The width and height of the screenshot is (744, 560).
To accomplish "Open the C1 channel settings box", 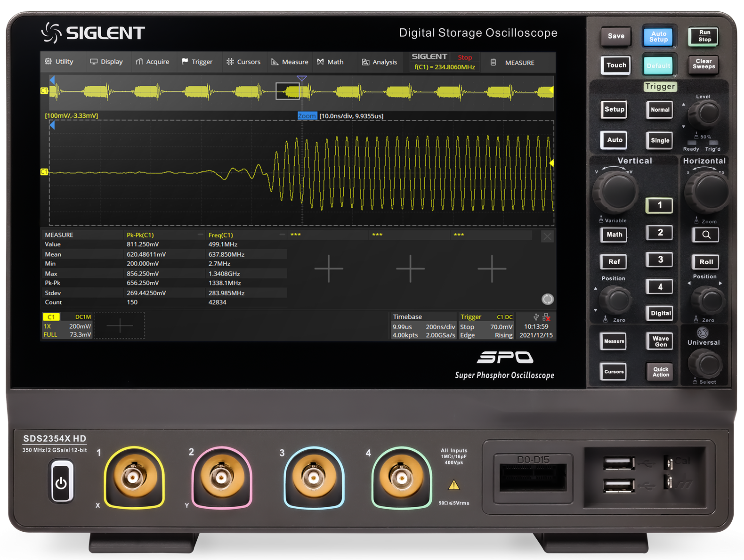I will coord(67,325).
